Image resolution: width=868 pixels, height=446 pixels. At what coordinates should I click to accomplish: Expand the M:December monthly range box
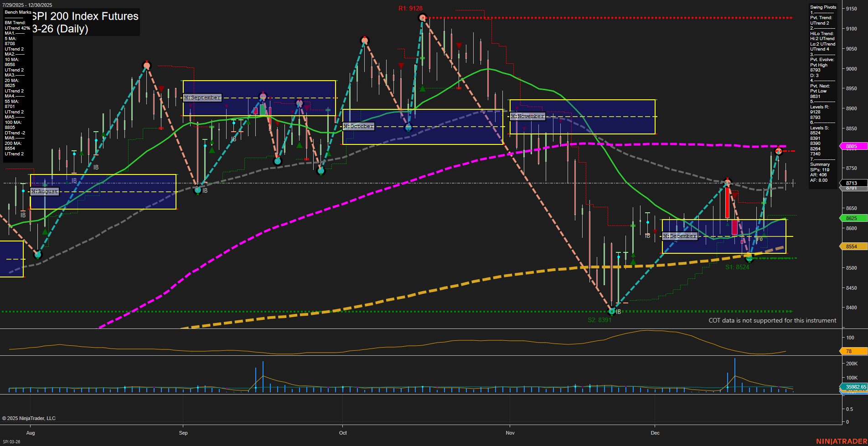(x=679, y=236)
